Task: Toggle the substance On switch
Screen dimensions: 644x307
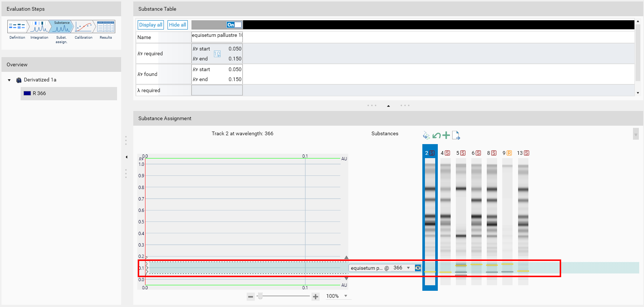Action: pos(234,25)
